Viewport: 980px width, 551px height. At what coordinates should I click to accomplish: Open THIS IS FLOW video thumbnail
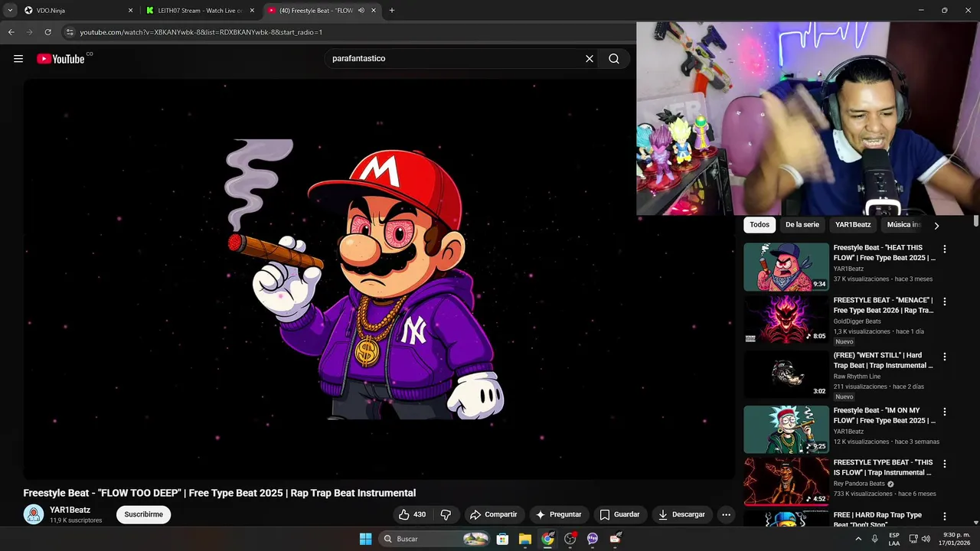pyautogui.click(x=786, y=481)
